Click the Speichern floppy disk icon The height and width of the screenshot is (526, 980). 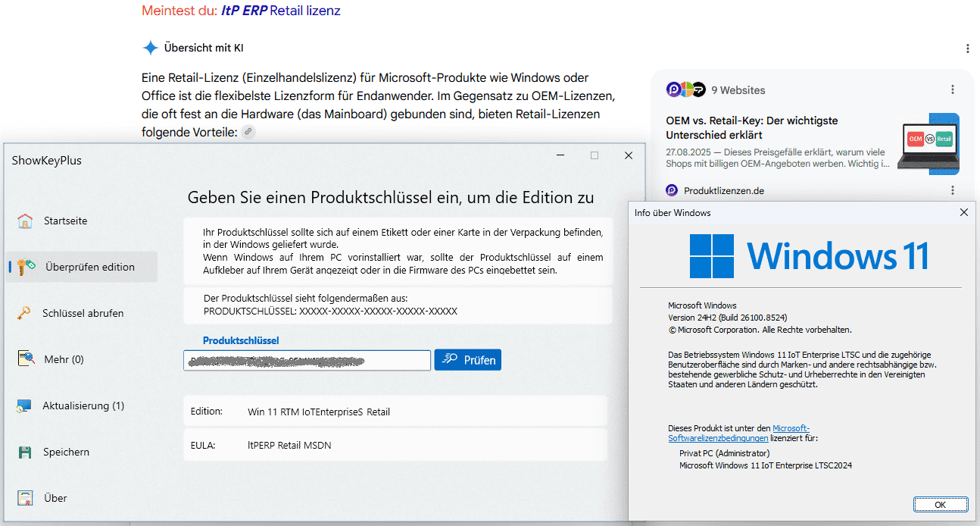click(x=25, y=452)
